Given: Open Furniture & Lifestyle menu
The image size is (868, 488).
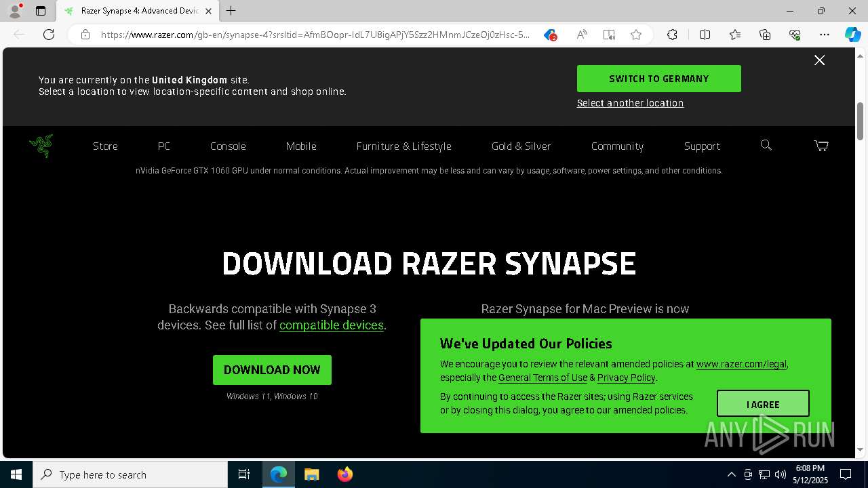Looking at the screenshot, I should (x=403, y=146).
